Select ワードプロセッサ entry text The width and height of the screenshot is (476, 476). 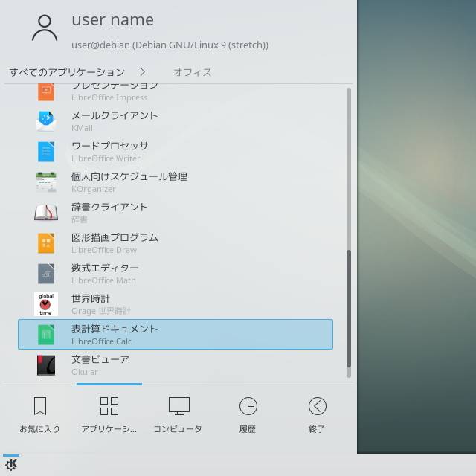tap(110, 146)
